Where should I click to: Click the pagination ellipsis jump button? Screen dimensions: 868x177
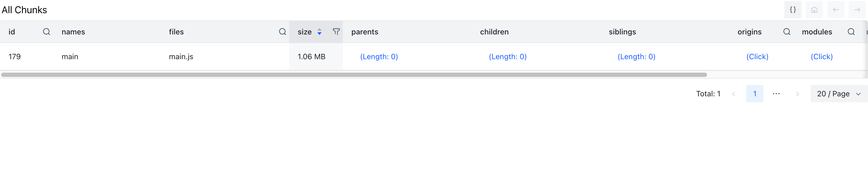776,94
